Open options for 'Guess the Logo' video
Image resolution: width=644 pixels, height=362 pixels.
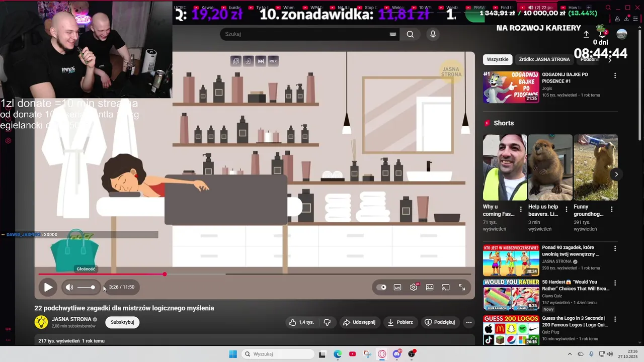(x=615, y=319)
